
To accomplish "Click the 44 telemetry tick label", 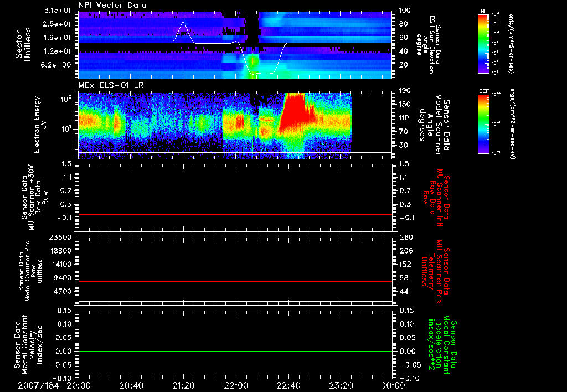I will pyautogui.click(x=404, y=291).
